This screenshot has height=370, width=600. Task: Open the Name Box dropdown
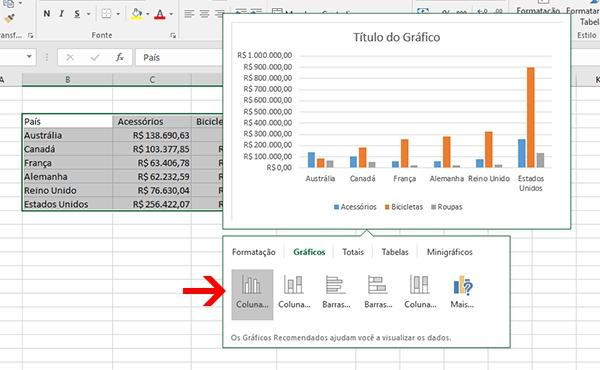point(29,57)
